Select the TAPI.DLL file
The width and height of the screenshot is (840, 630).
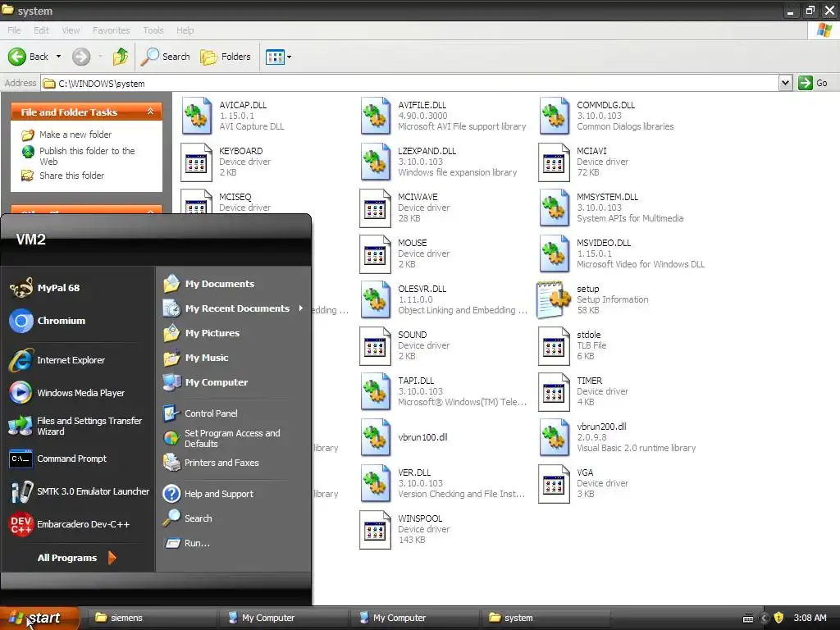coord(444,391)
